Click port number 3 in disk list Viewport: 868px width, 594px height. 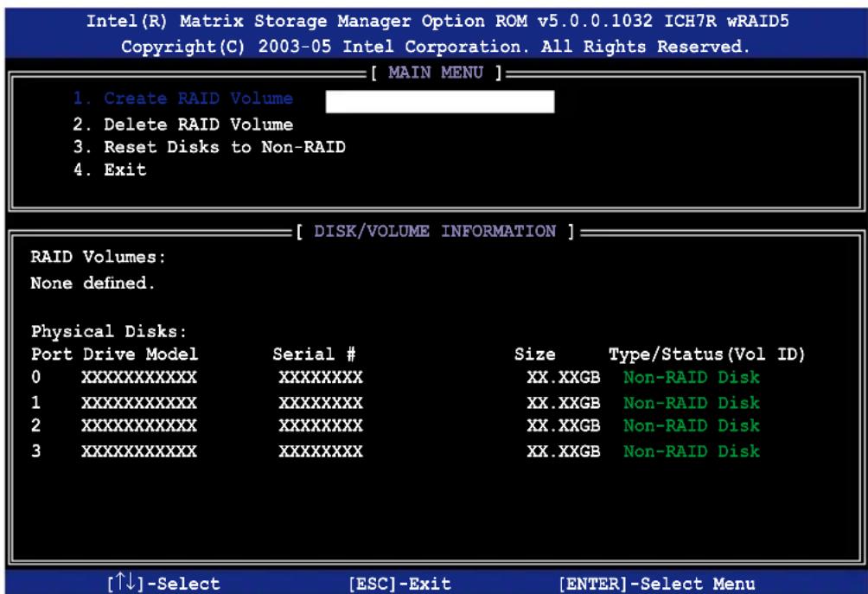(36, 450)
